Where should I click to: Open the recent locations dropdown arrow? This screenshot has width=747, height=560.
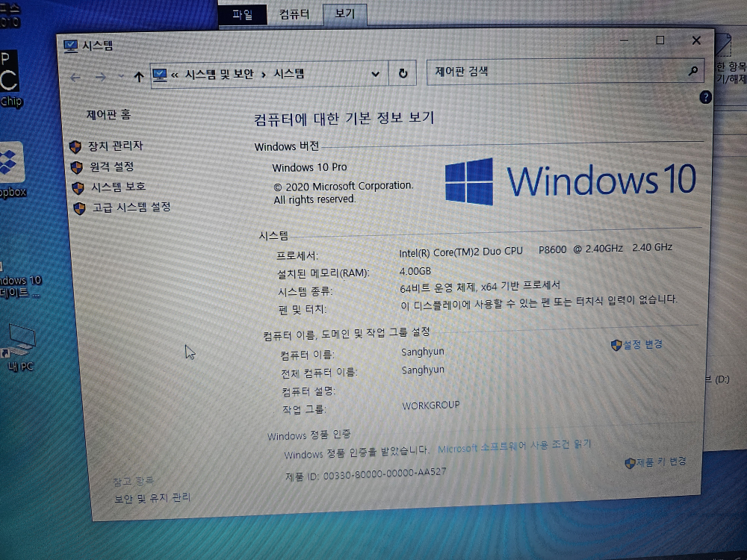(x=121, y=76)
